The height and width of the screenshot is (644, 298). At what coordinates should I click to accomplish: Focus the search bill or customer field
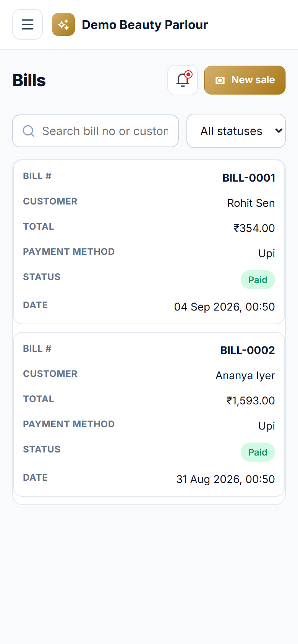click(x=96, y=131)
